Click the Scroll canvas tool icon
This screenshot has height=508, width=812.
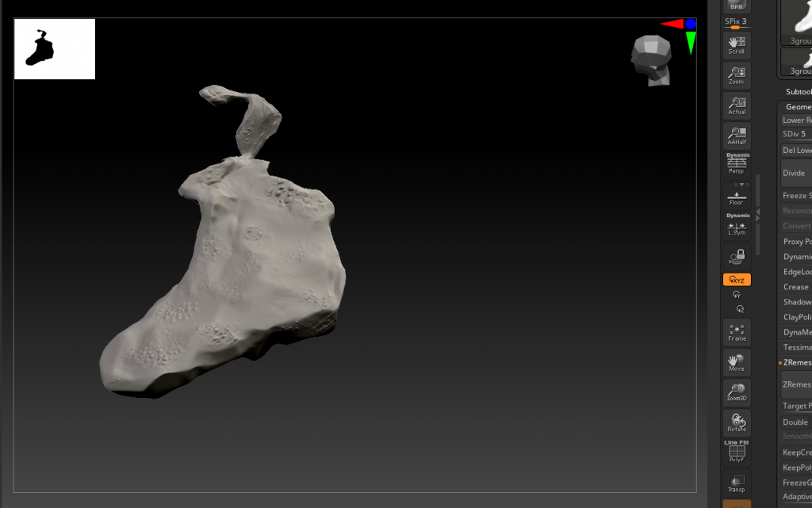click(x=737, y=44)
